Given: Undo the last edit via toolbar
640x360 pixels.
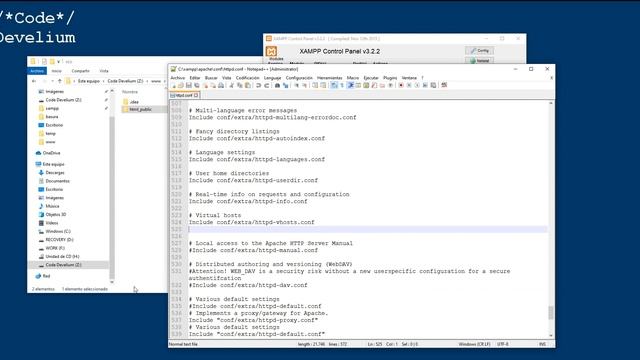Looking at the screenshot, I should coord(258,85).
